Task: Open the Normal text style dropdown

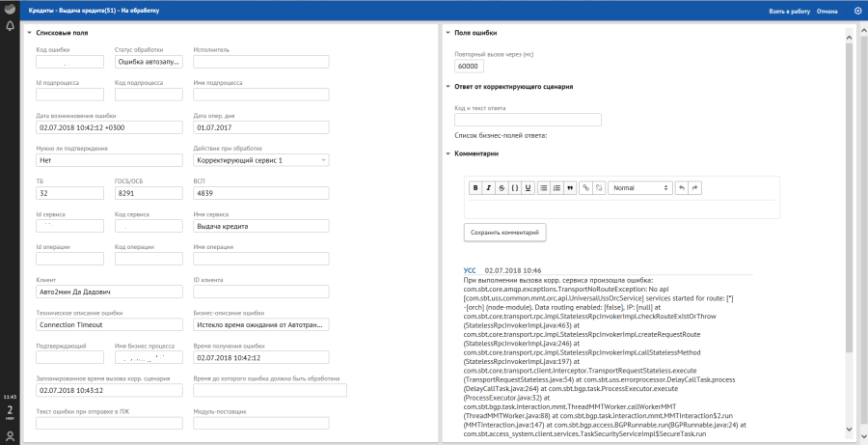Action: pyautogui.click(x=637, y=187)
